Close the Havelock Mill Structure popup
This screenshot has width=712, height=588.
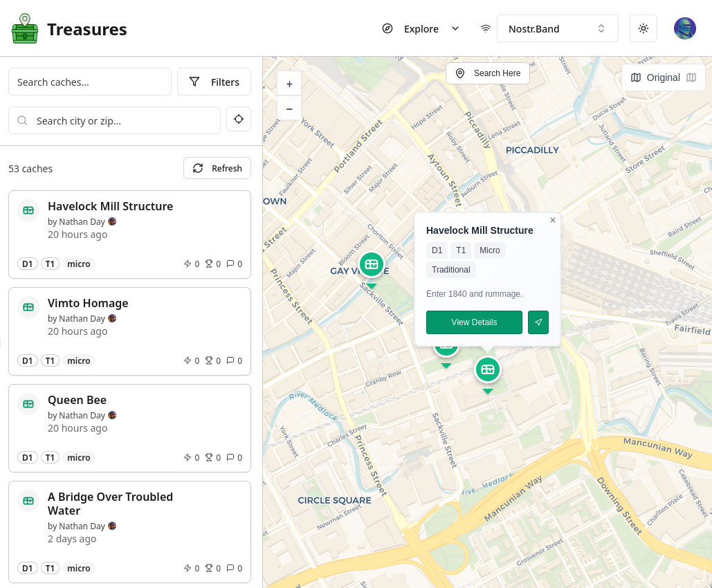tap(553, 221)
